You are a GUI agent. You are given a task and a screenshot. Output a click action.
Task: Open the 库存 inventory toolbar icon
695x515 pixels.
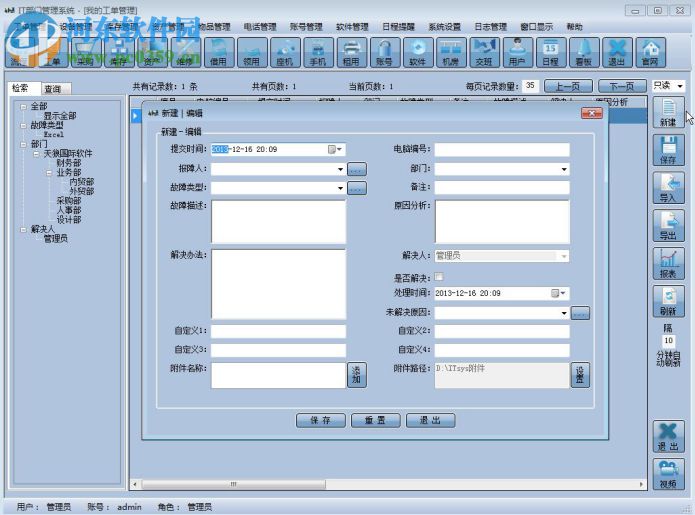pyautogui.click(x=118, y=53)
